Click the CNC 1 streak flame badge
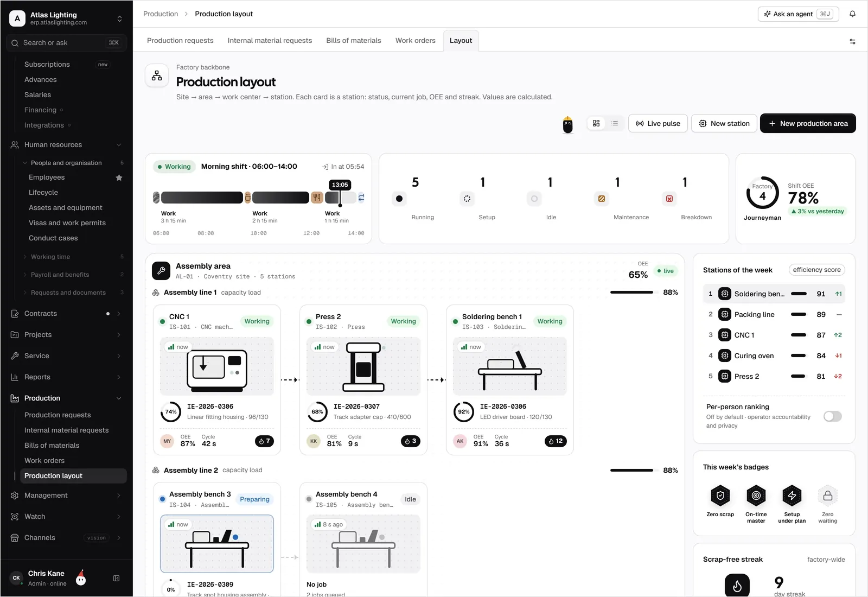 [x=264, y=441]
